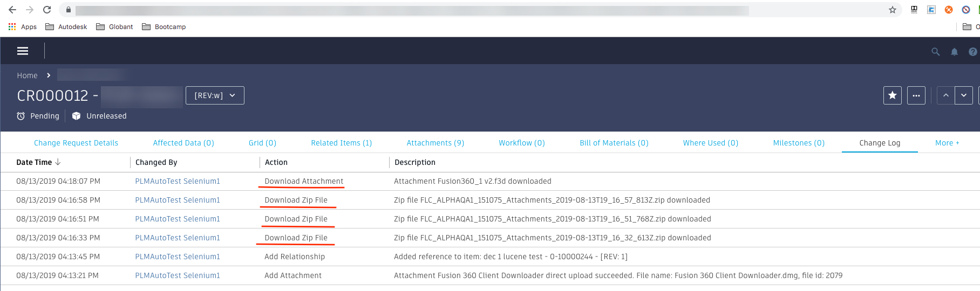Open the Milestones (0) tab
Viewport: 980px width, 291px height.
pyautogui.click(x=799, y=143)
